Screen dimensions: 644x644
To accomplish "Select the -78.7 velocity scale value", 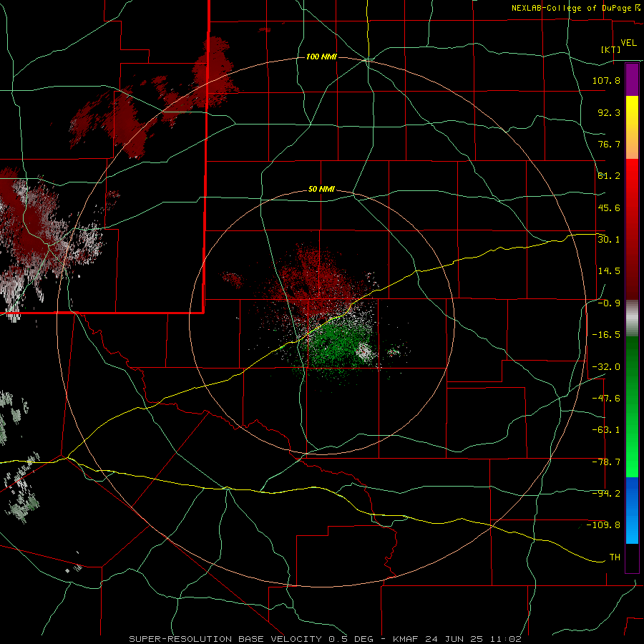I will coord(606,462).
